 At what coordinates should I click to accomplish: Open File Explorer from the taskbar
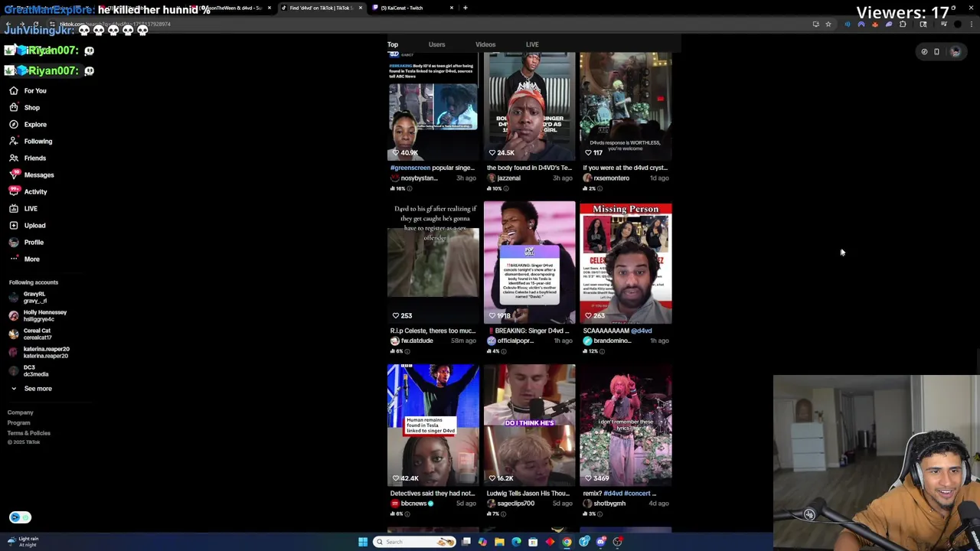(x=499, y=542)
